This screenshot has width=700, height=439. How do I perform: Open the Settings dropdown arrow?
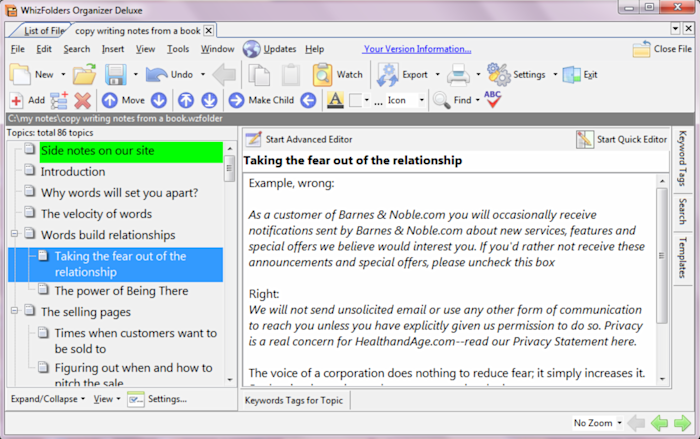coord(555,75)
